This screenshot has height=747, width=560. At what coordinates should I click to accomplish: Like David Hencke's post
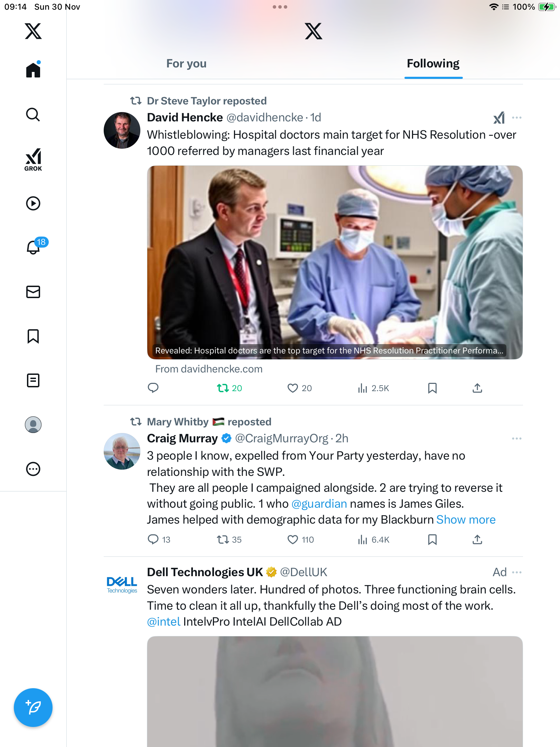[293, 388]
